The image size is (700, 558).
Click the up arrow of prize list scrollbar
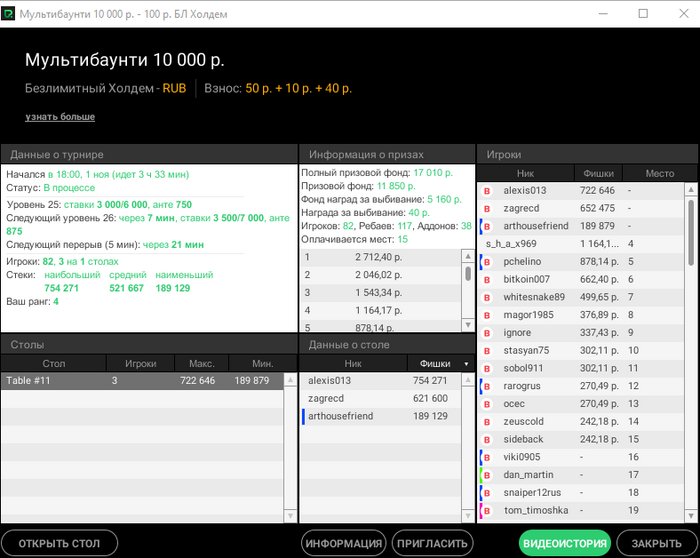pos(468,256)
